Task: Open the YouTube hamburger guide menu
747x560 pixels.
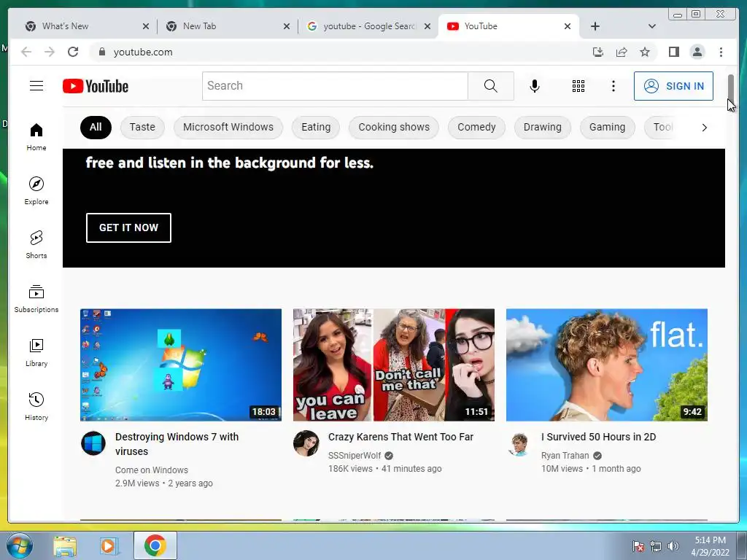Action: [x=36, y=86]
